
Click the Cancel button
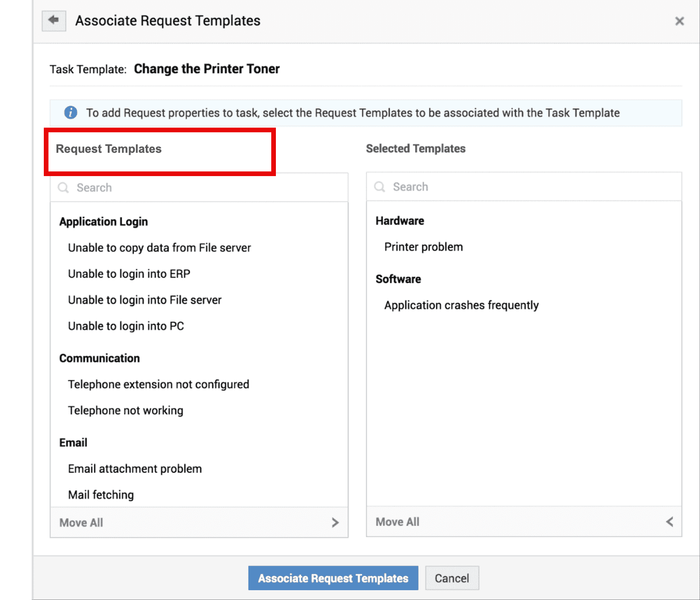point(452,578)
